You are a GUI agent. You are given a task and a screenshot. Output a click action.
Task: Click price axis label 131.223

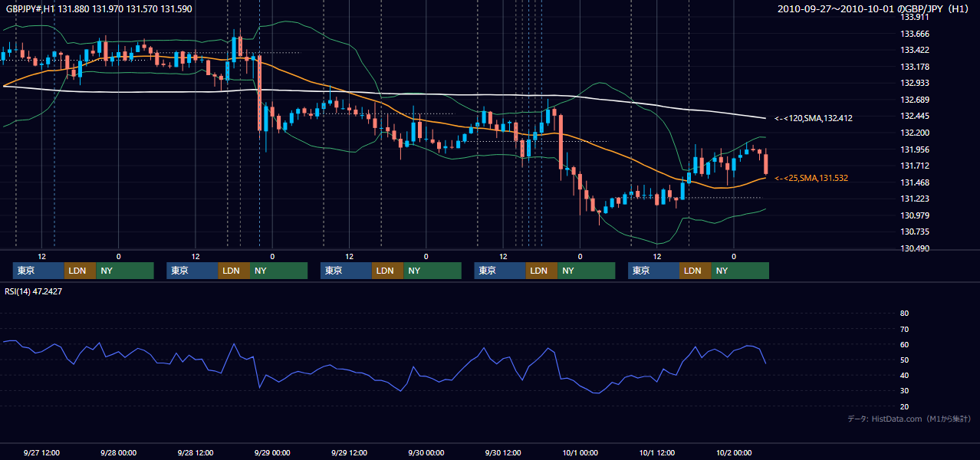pyautogui.click(x=914, y=199)
